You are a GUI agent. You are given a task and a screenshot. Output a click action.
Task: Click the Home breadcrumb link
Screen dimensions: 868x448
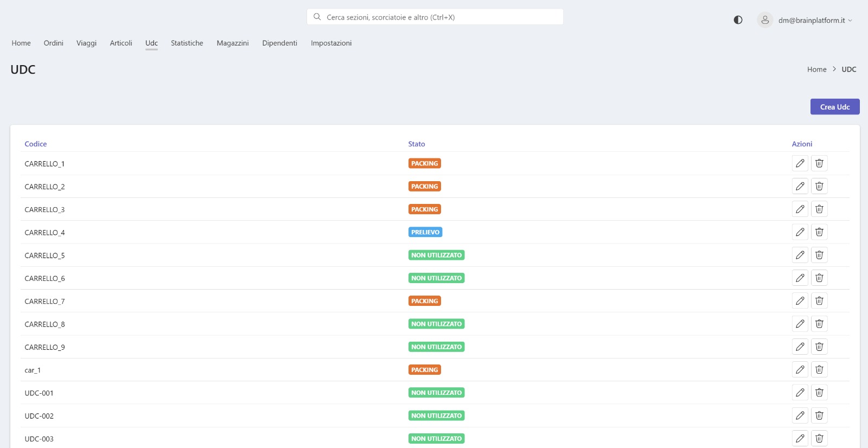(816, 69)
